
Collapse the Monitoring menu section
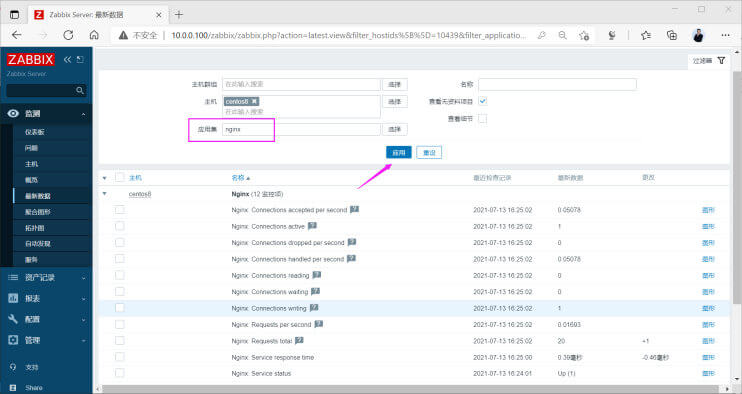click(x=46, y=114)
